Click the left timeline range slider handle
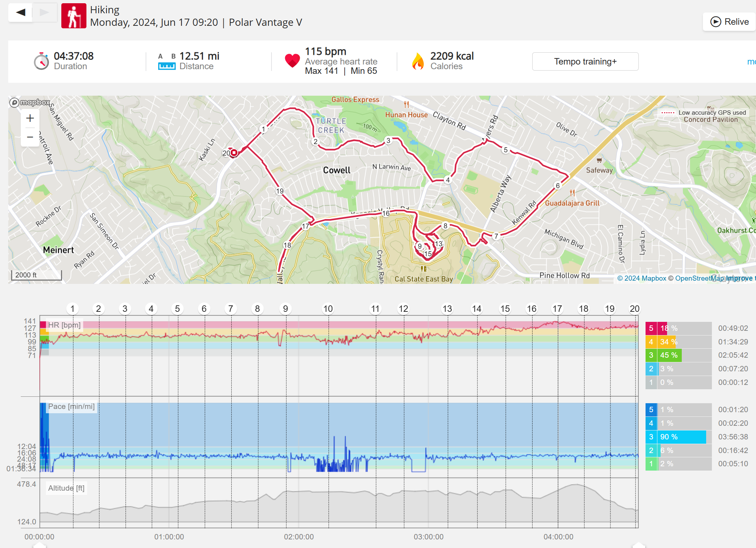The height and width of the screenshot is (548, 756). 39,545
